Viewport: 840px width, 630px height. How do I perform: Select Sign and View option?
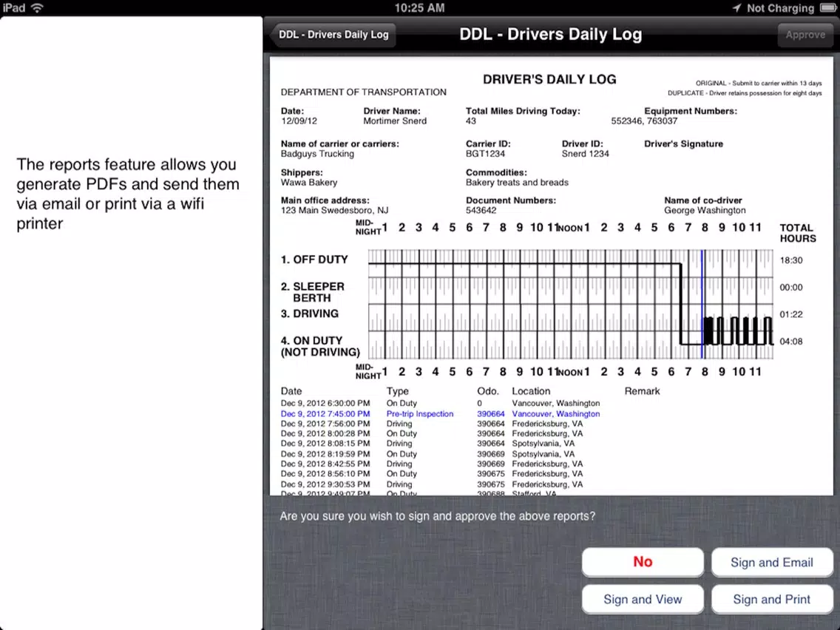click(x=643, y=599)
